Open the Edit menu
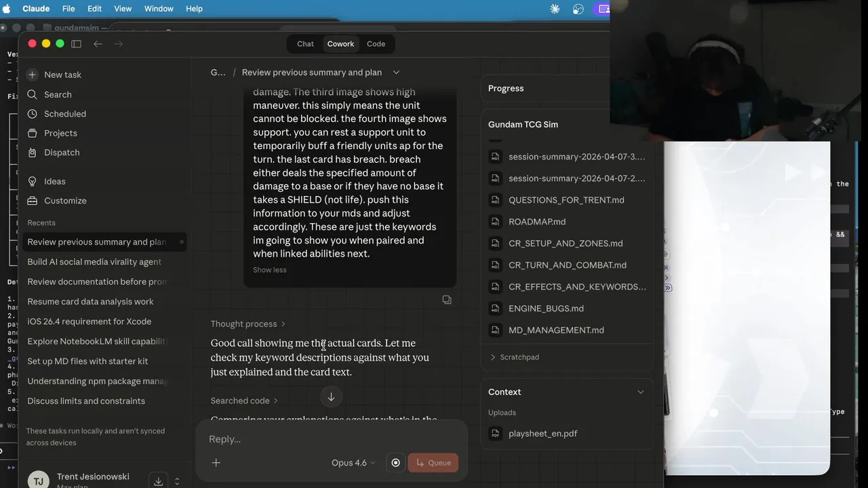This screenshot has width=868, height=488. [94, 9]
